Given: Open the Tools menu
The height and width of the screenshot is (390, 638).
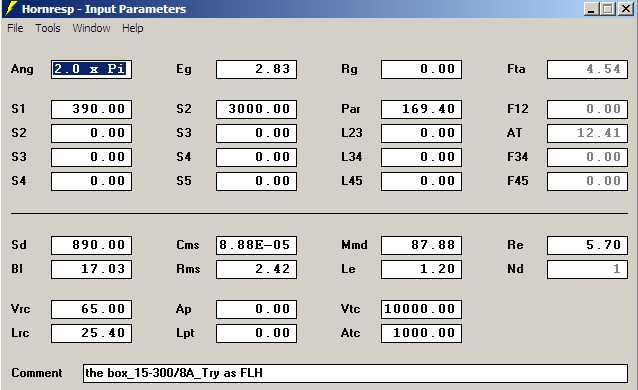Looking at the screenshot, I should (48, 28).
